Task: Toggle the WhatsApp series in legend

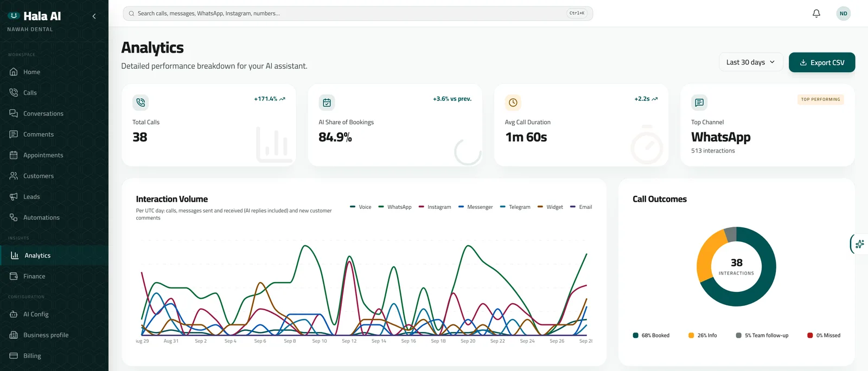Action: point(395,207)
